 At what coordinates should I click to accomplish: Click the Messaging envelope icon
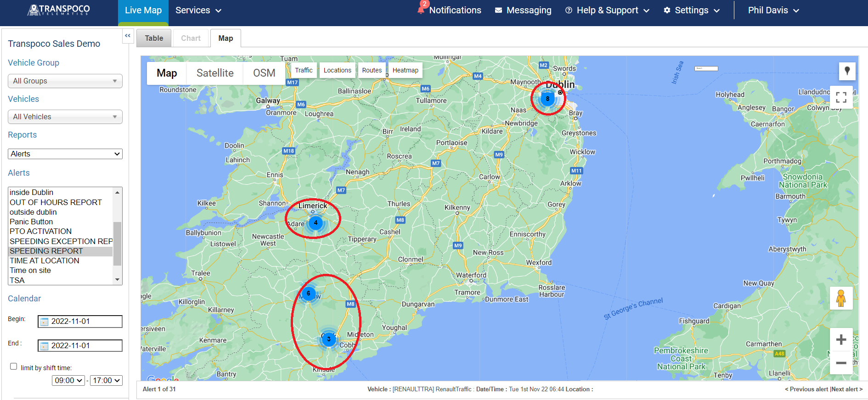pyautogui.click(x=498, y=10)
